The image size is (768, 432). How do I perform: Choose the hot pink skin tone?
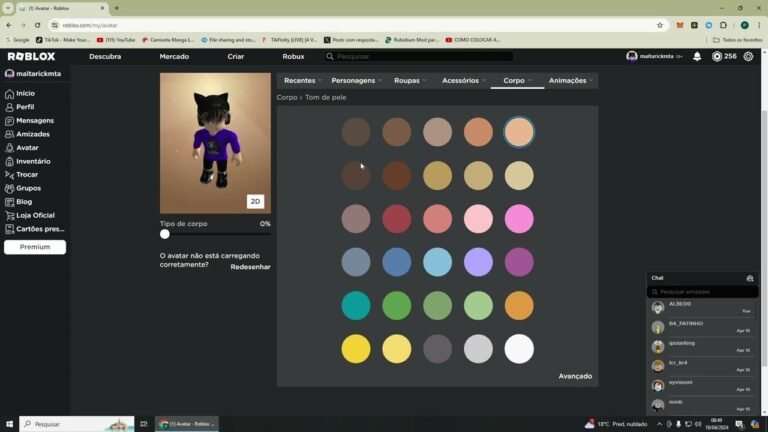click(x=519, y=218)
